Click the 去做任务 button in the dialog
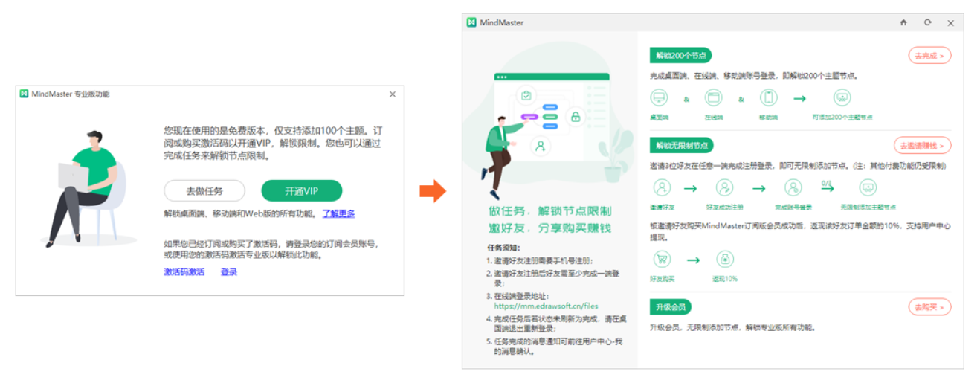The height and width of the screenshot is (386, 980). (204, 191)
